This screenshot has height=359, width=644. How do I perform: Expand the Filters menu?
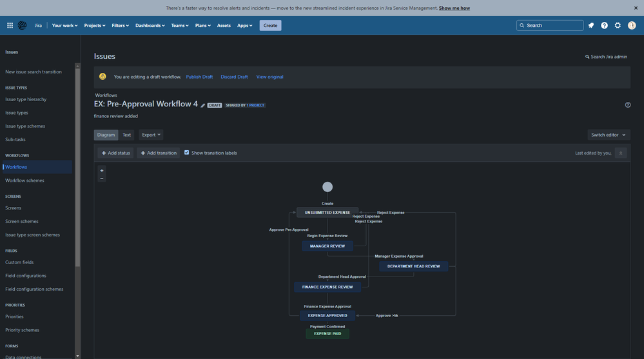121,26
